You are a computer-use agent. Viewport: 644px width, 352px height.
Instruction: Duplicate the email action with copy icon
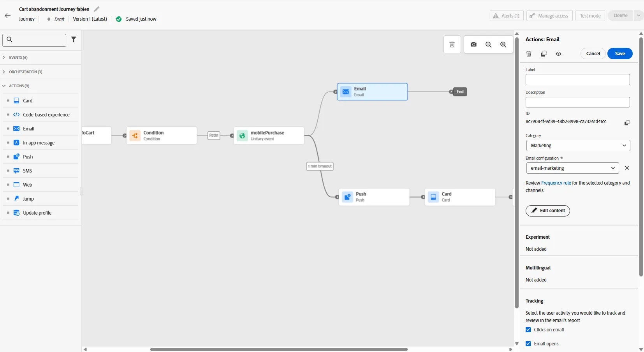[x=544, y=54]
